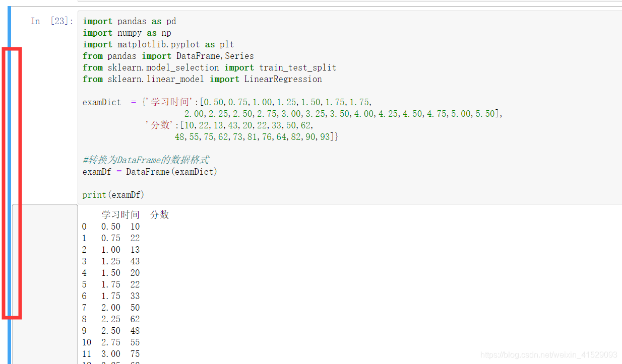Screen dimensions: 622x364
Task: Click the comment '#转换为DataFrame的数据格式'
Action: [x=146, y=160]
